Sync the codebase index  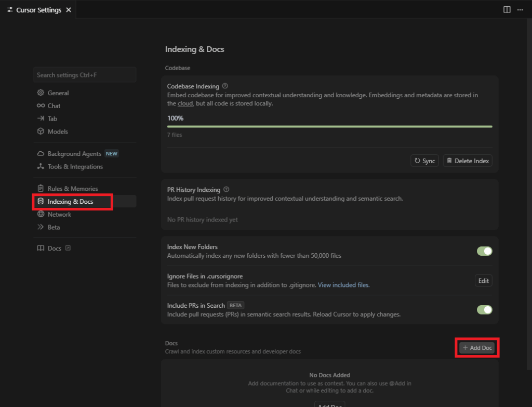pos(425,161)
